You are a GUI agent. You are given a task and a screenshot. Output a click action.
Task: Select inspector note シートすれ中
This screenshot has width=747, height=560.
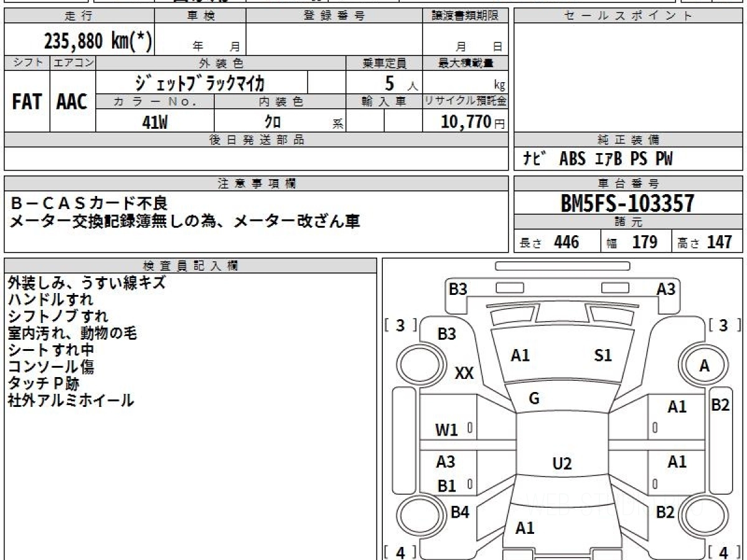point(50,350)
